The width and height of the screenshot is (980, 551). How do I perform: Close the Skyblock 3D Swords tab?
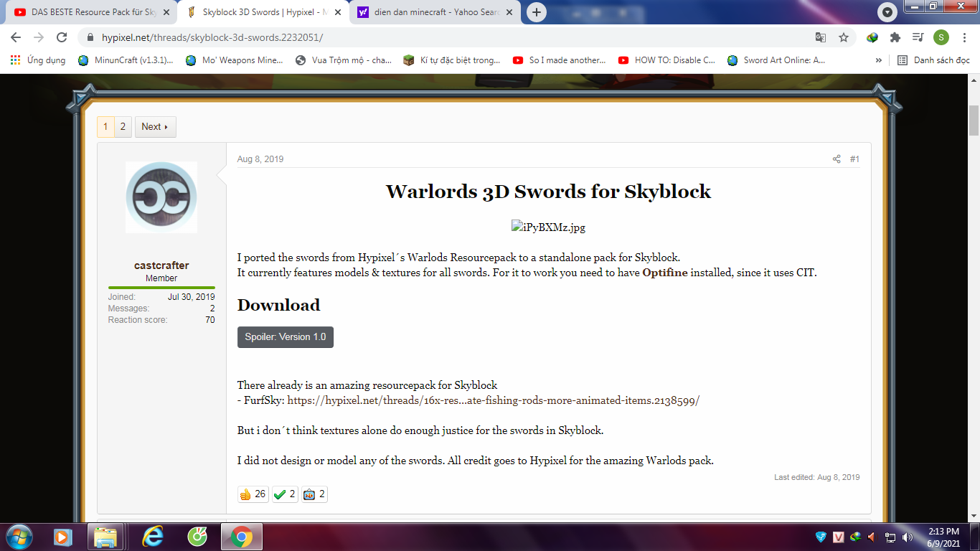click(337, 12)
